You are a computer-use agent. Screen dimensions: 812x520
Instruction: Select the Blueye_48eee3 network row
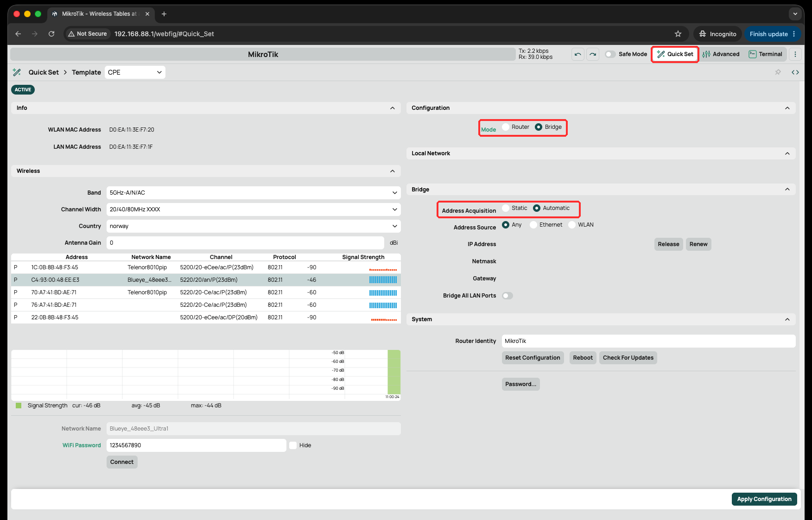(x=206, y=280)
